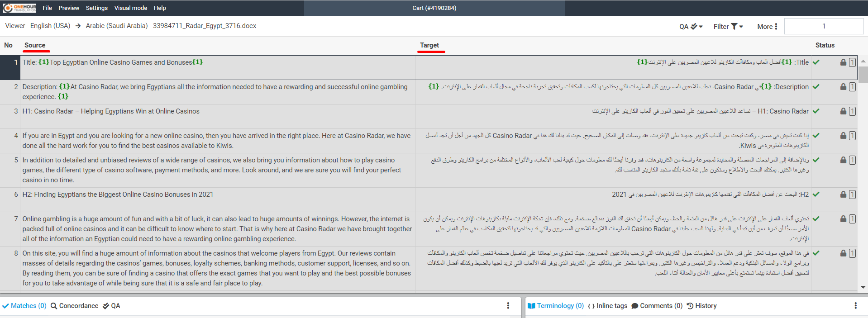Toggle confirmed checkmark for segment 3

[x=816, y=111]
